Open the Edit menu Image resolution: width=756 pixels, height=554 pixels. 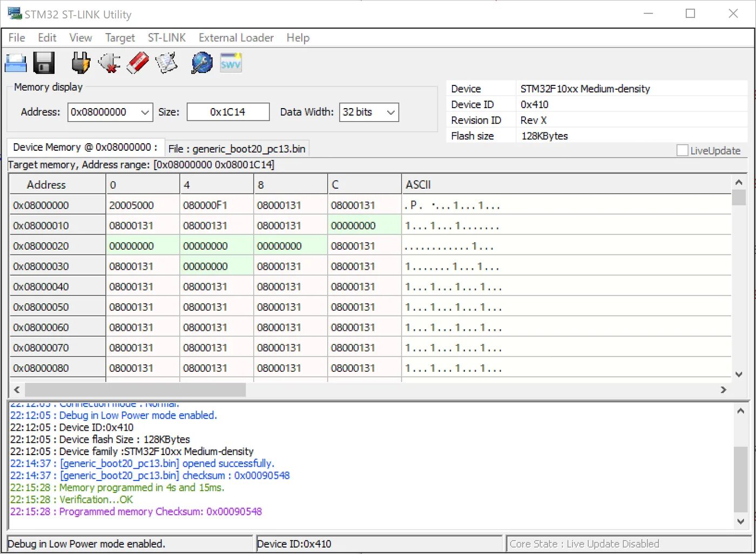(47, 38)
